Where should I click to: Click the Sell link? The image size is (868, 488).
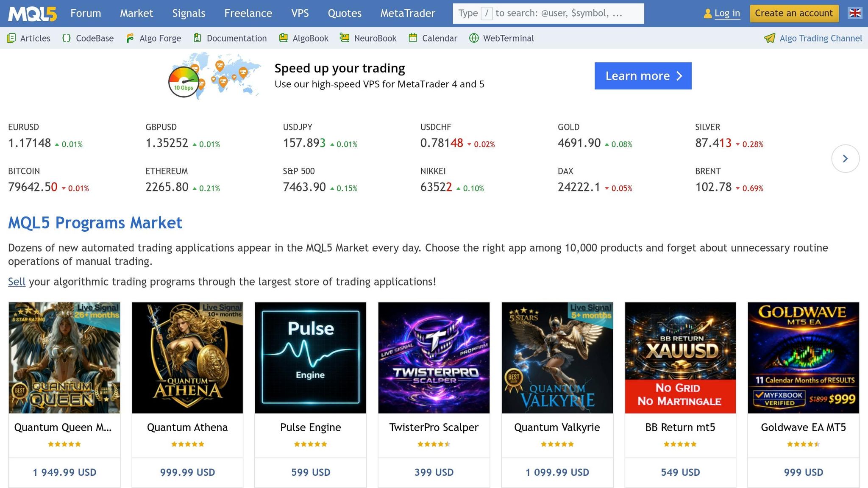(17, 282)
